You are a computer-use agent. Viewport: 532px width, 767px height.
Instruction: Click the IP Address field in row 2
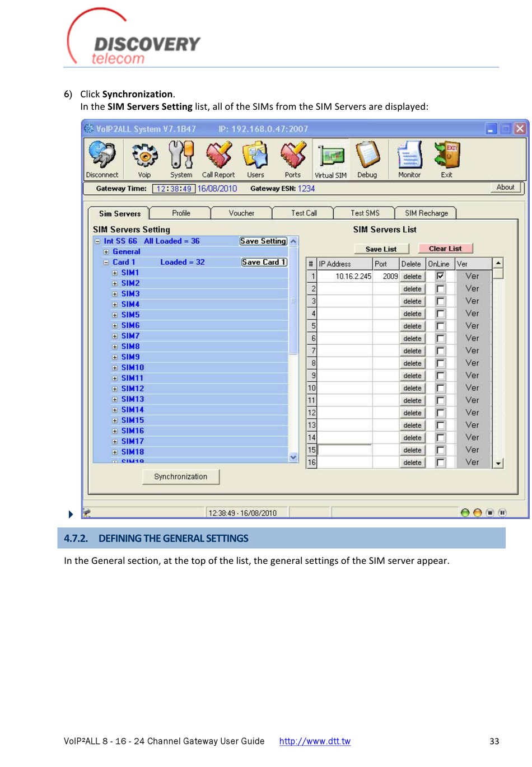pos(345,289)
